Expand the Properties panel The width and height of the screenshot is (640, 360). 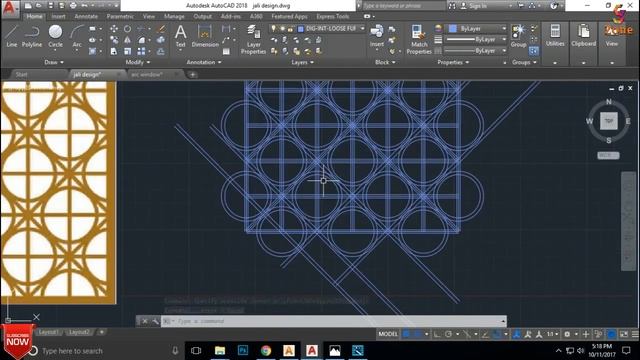453,62
